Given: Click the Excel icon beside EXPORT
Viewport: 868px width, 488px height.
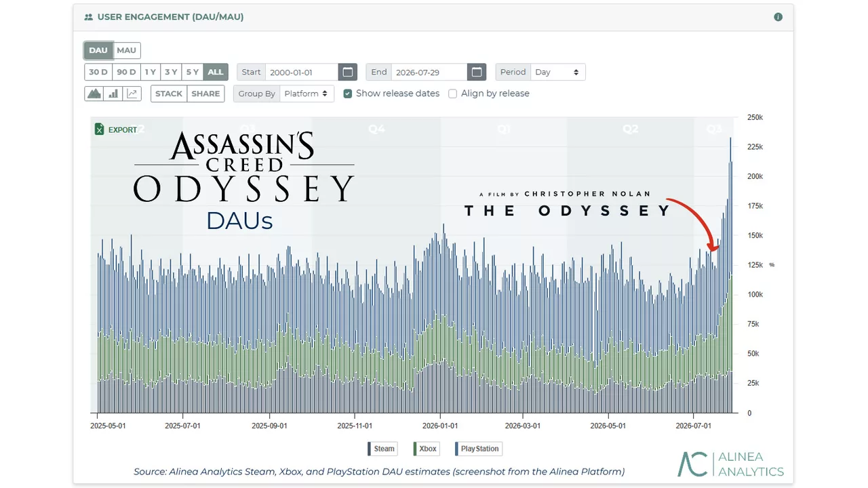Looking at the screenshot, I should click(x=100, y=129).
